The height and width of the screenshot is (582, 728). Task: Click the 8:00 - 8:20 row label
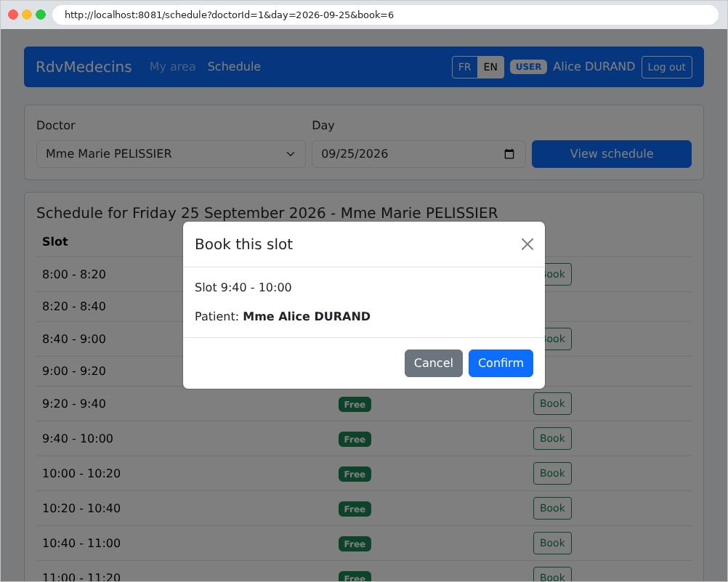tap(74, 275)
